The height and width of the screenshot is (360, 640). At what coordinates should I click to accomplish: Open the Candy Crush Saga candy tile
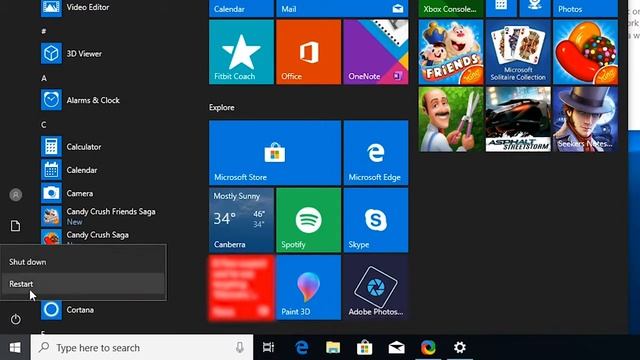pos(585,52)
